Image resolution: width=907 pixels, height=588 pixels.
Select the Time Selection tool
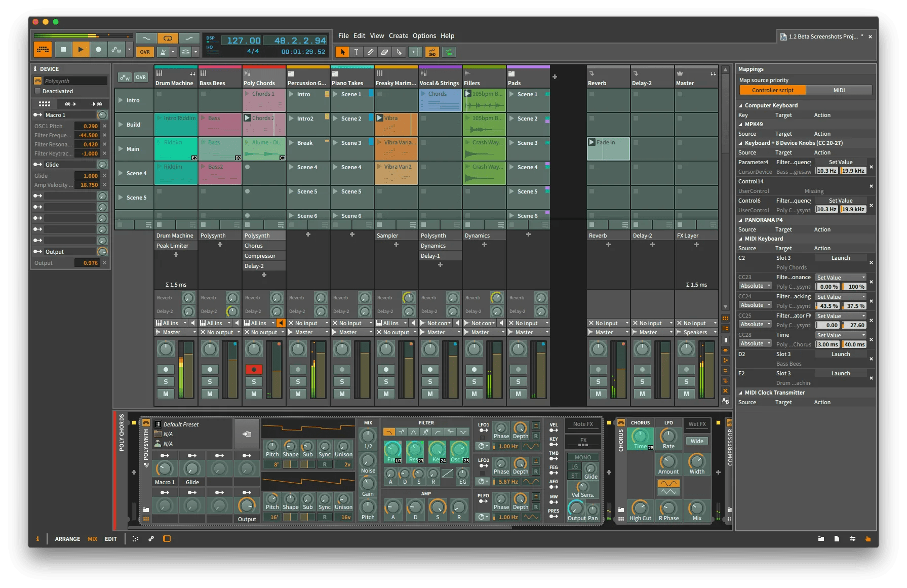pyautogui.click(x=356, y=52)
